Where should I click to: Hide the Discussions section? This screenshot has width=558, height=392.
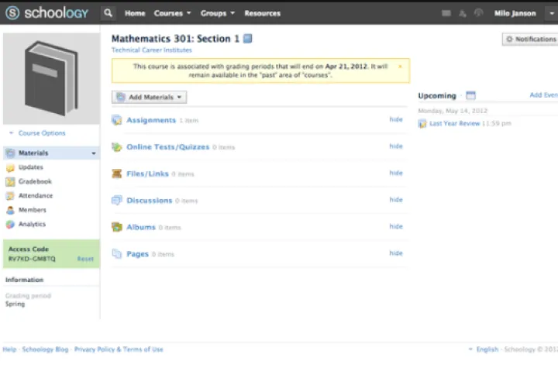tap(396, 200)
